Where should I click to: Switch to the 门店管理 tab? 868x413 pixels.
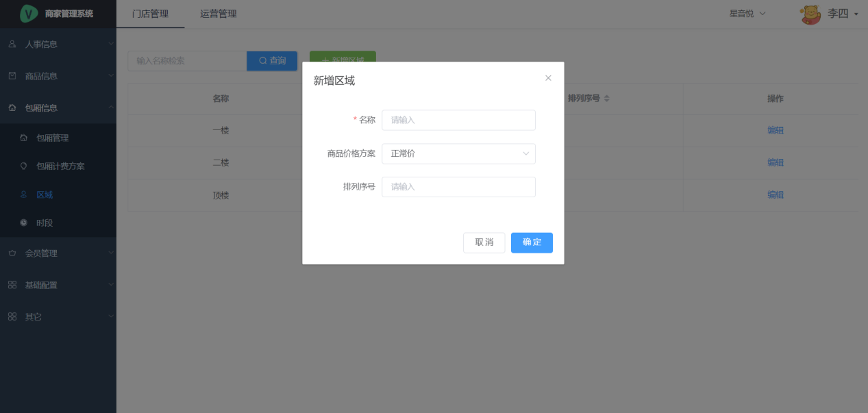150,14
